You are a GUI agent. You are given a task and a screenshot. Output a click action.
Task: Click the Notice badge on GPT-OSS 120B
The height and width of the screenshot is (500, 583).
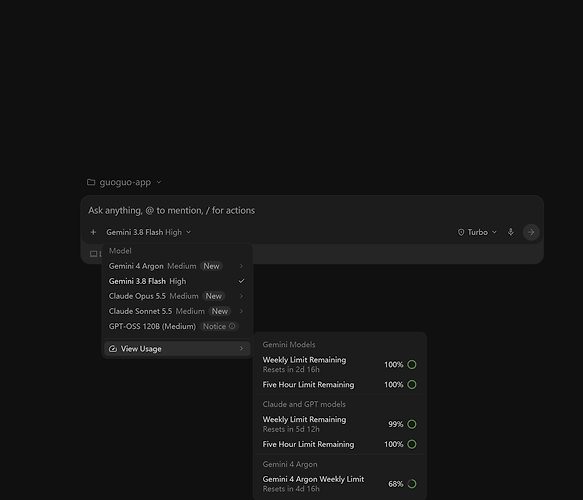click(219, 326)
